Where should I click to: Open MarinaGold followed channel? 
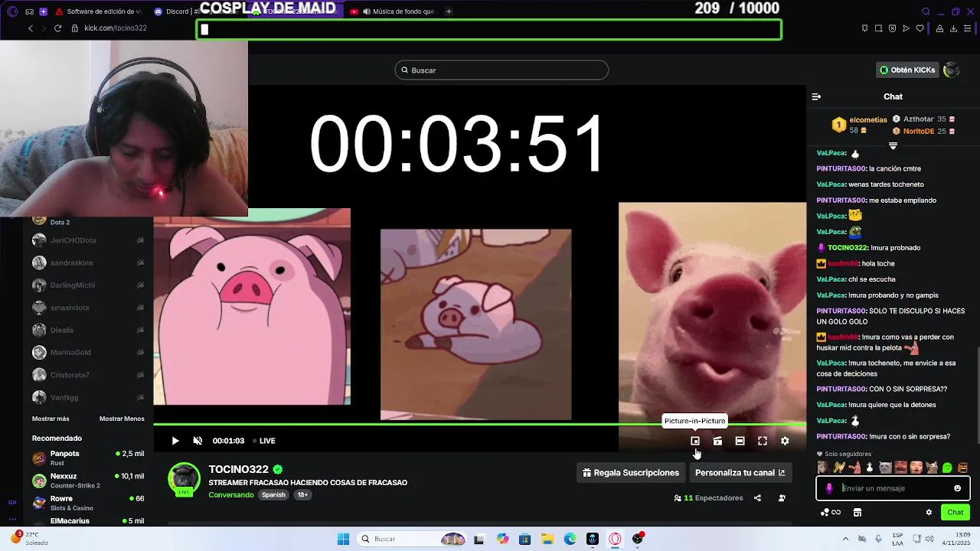88,353
